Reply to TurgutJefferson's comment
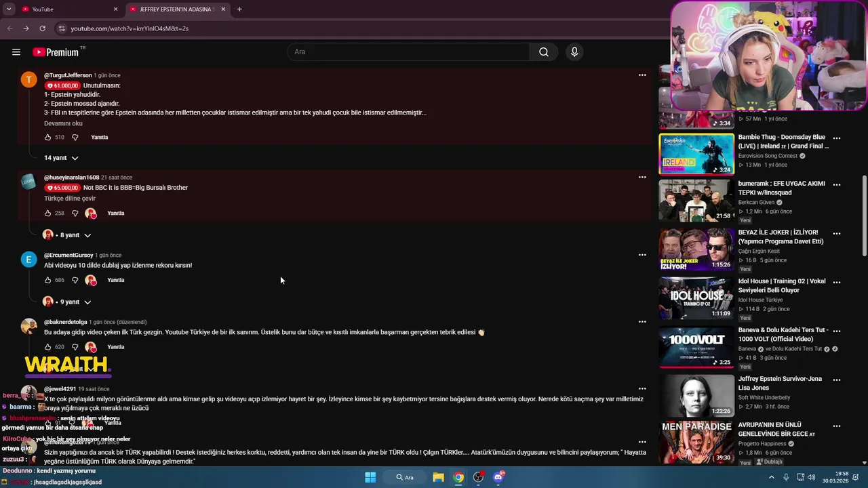 point(100,138)
